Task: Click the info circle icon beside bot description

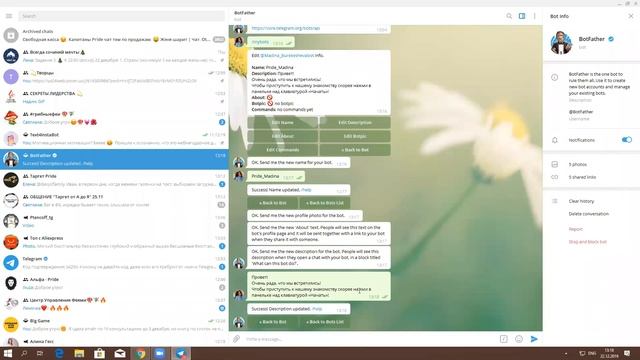Action: coord(555,77)
